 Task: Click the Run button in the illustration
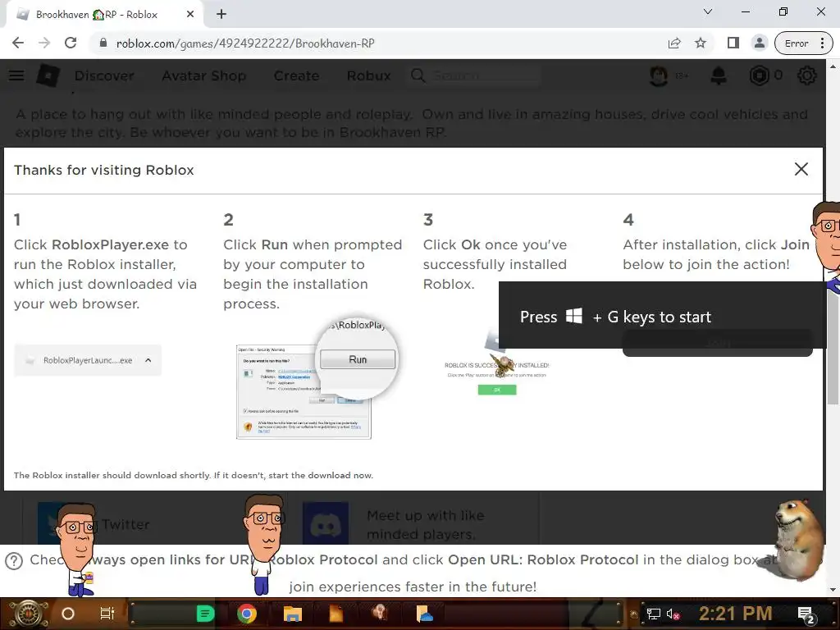[358, 359]
